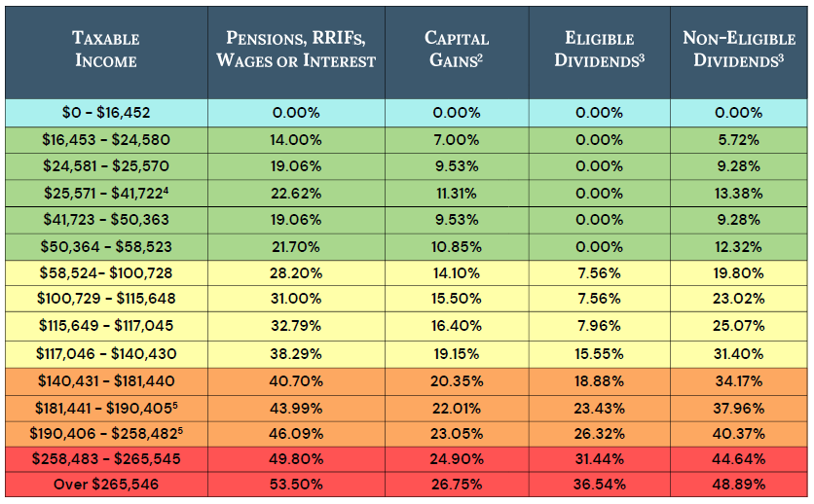Click the 26.75% capital gains cell
The image size is (814, 504).
(457, 484)
